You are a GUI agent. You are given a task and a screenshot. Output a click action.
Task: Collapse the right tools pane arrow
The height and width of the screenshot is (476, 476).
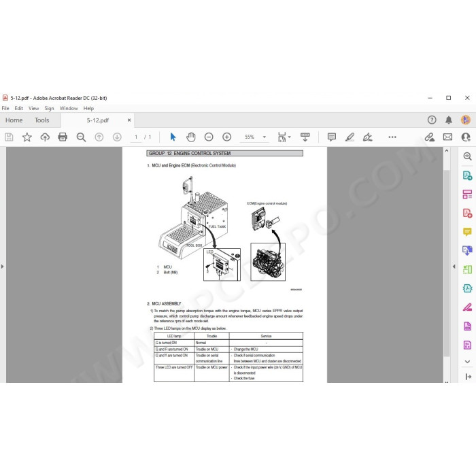[468, 377]
